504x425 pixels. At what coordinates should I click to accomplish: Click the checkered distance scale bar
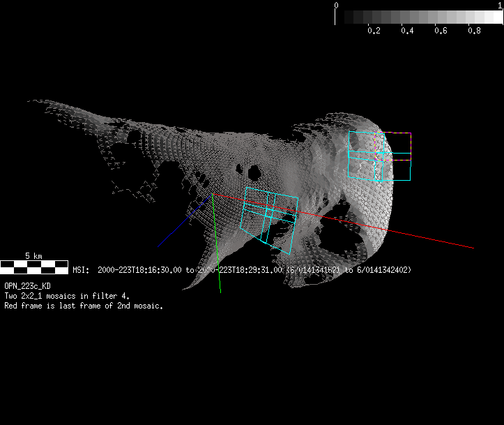tap(33, 266)
